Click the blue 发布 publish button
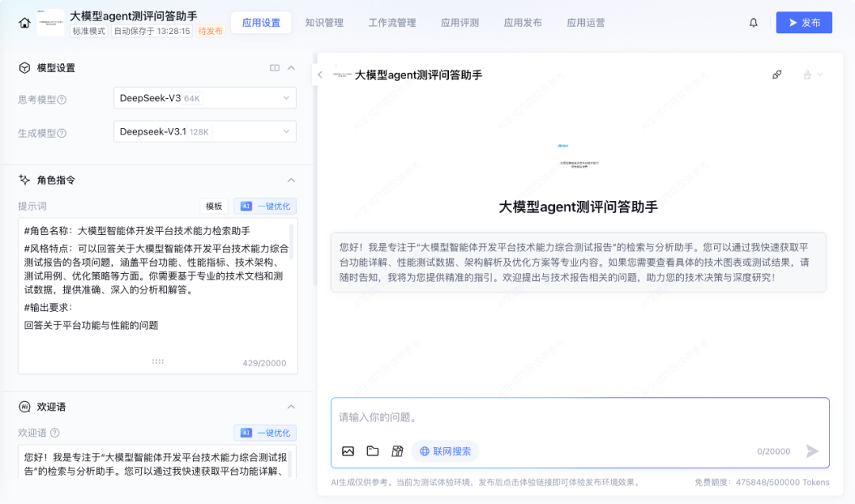Image resolution: width=855 pixels, height=504 pixels. pos(804,23)
